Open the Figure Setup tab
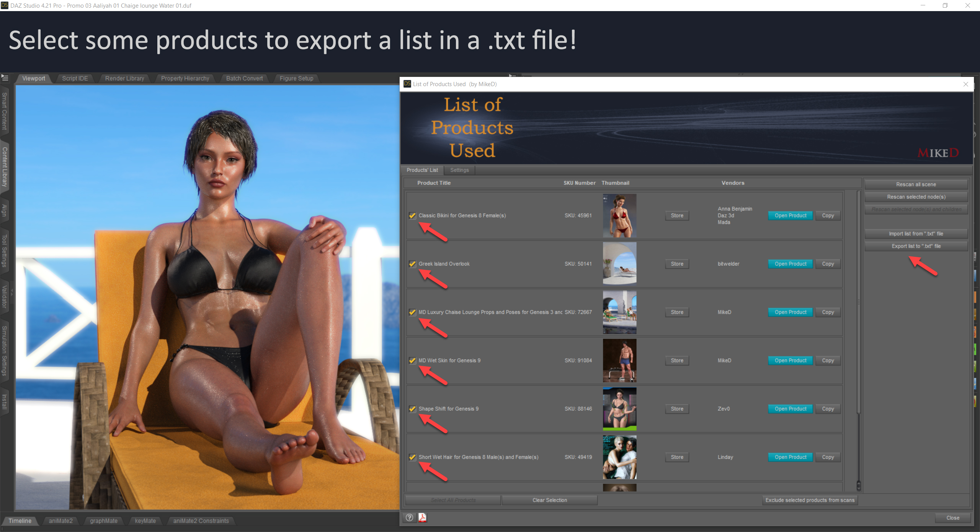The width and height of the screenshot is (980, 532). (297, 78)
